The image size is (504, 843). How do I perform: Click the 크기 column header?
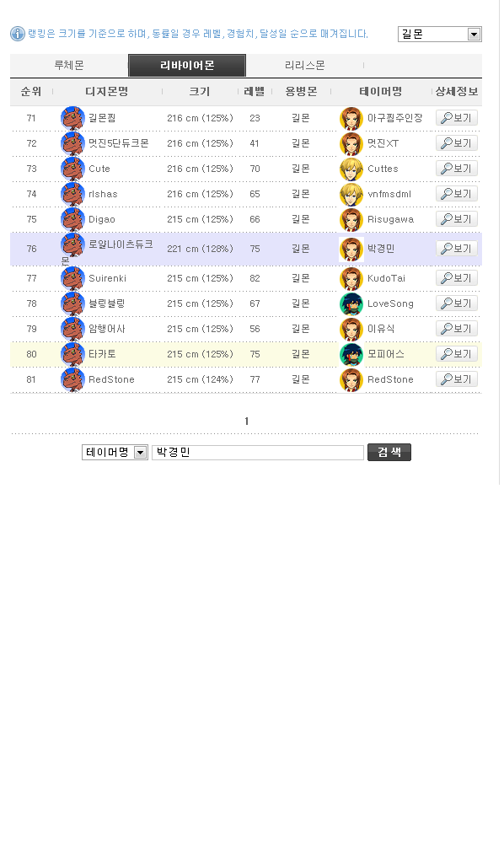coord(200,92)
